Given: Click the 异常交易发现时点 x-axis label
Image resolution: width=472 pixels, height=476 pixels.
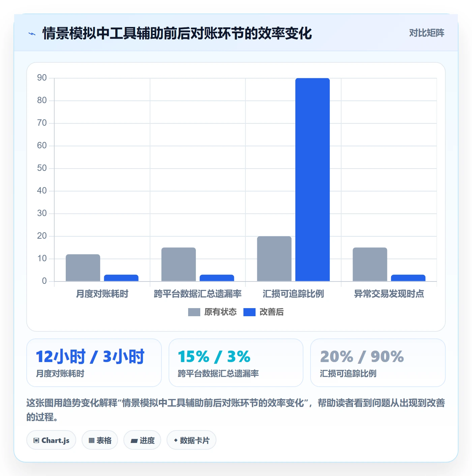Looking at the screenshot, I should pyautogui.click(x=389, y=294).
